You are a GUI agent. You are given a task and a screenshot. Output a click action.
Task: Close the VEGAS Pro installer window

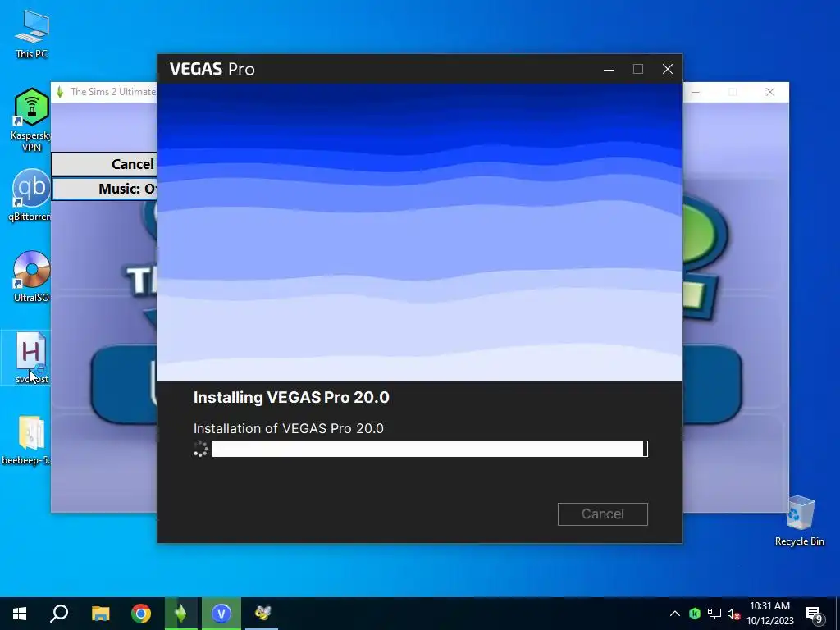[x=668, y=69]
